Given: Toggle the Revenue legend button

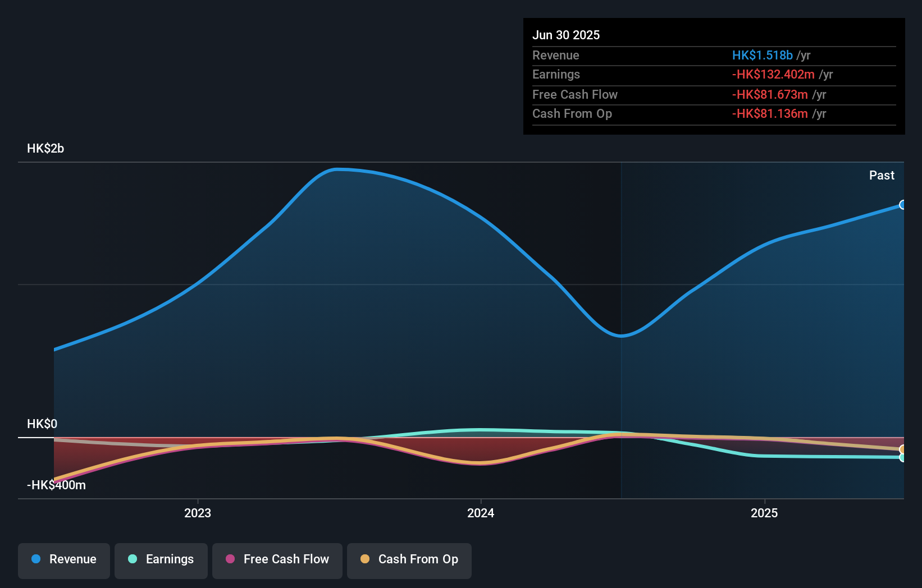Looking at the screenshot, I should coord(64,561).
